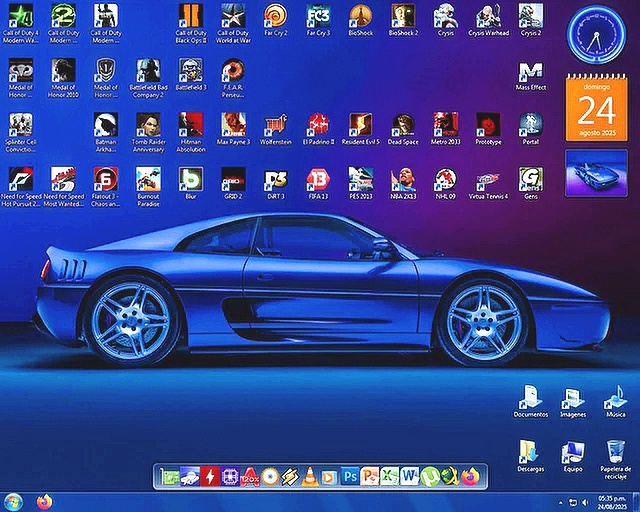
Task: Open Excel from the dock
Action: pyautogui.click(x=390, y=476)
